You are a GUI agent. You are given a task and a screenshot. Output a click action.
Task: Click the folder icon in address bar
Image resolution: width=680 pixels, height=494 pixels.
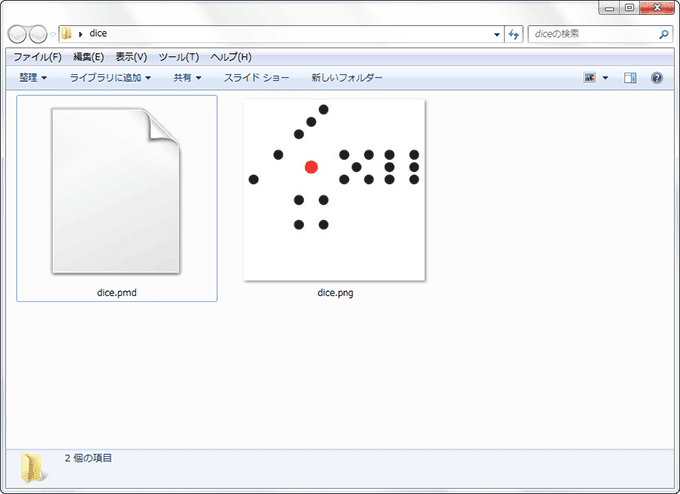pos(66,33)
